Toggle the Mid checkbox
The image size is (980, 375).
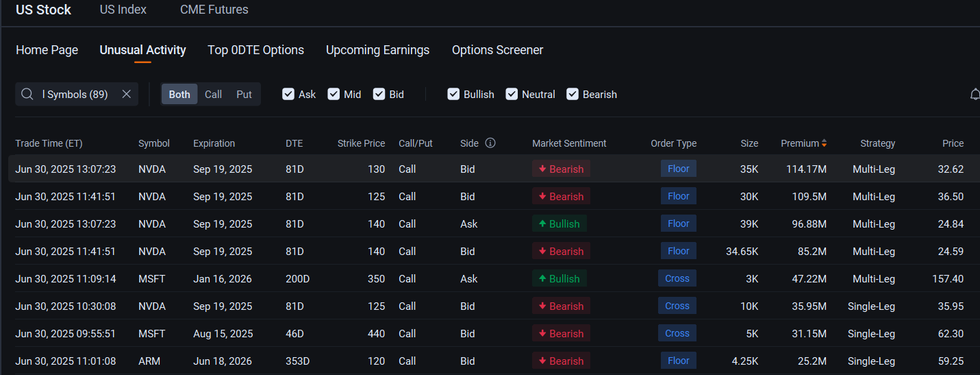[x=334, y=94]
